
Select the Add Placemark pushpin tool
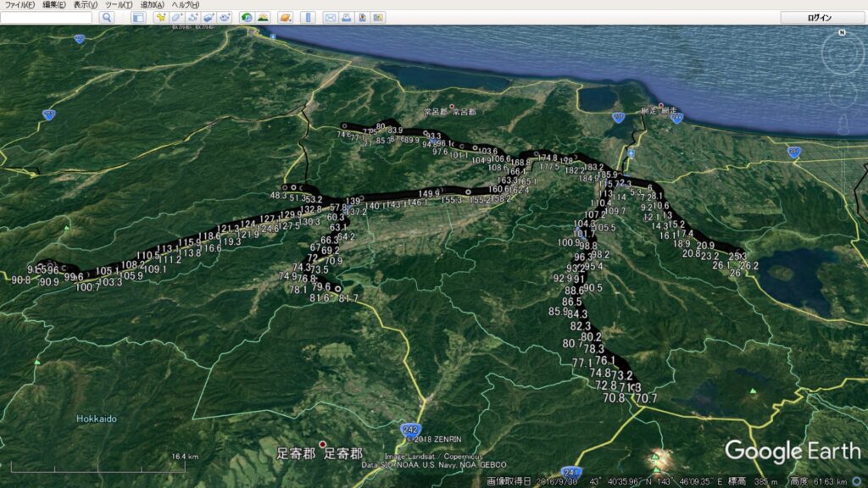point(160,17)
